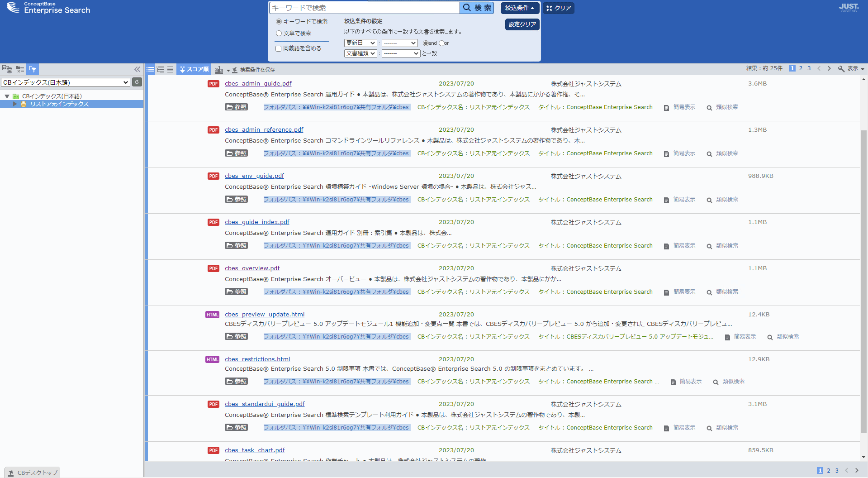Click the results vertical scrollbar thumb

point(863,281)
